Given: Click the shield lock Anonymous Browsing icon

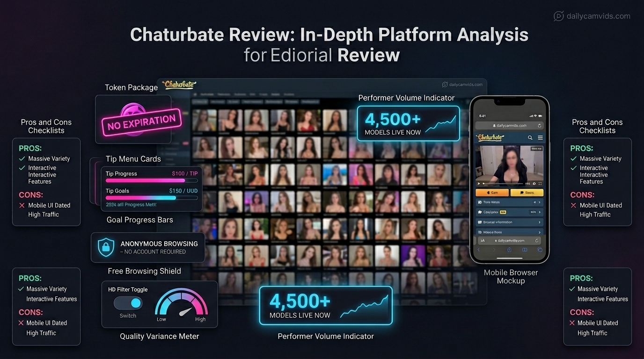Looking at the screenshot, I should point(106,247).
